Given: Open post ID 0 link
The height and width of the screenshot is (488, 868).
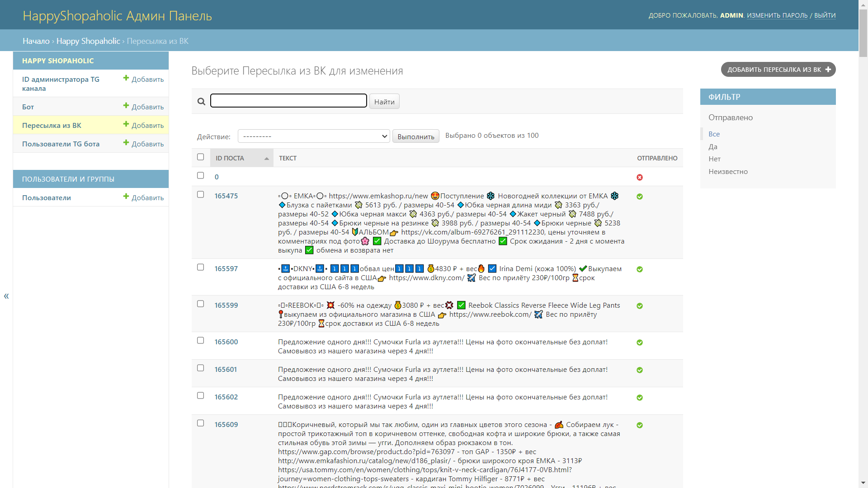Looking at the screenshot, I should (217, 177).
